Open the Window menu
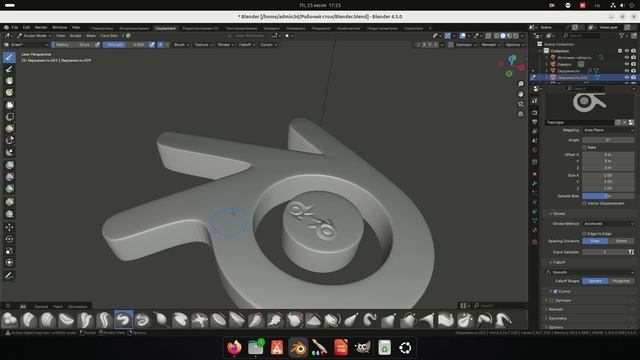 [60, 27]
